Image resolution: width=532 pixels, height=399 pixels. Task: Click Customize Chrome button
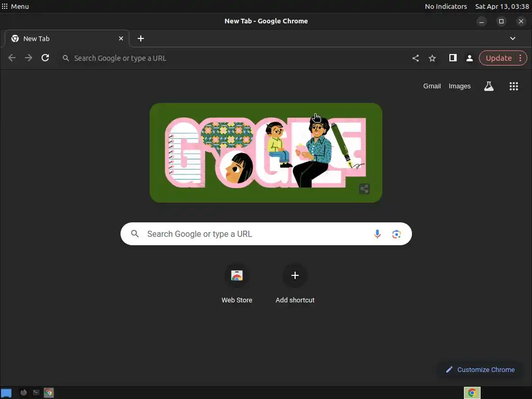[480, 369]
